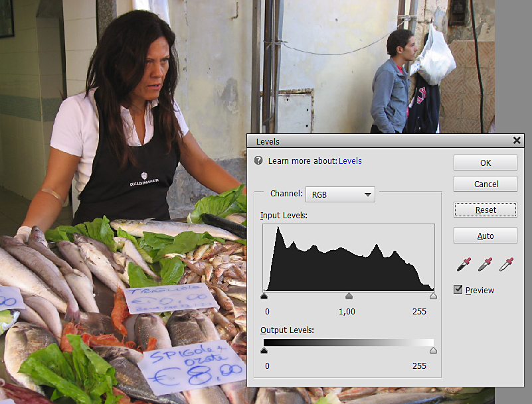
Task: Click the output levels 0 field
Action: point(267,366)
